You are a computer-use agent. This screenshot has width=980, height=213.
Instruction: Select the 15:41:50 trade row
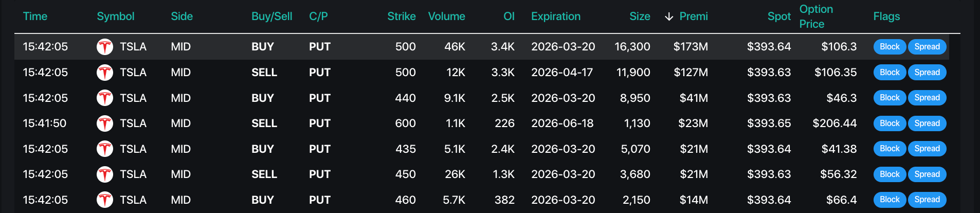pos(360,123)
